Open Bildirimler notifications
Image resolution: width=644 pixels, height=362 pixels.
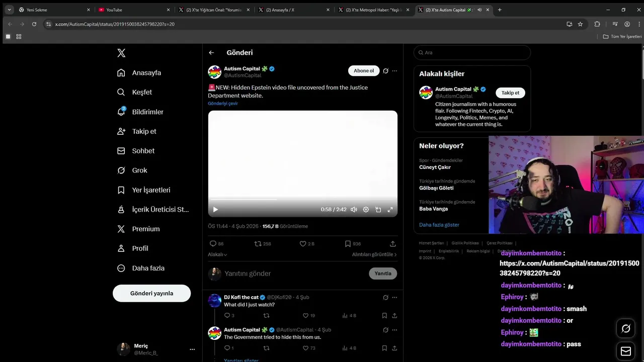point(140,112)
